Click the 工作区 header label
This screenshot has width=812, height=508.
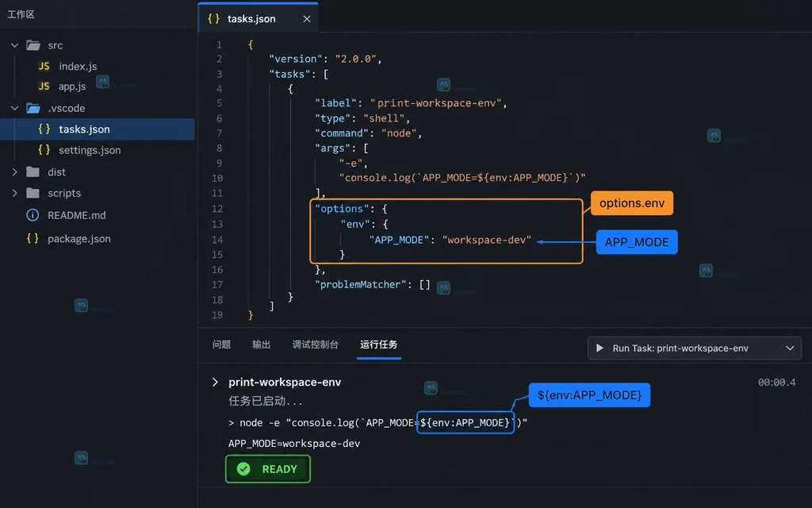21,14
